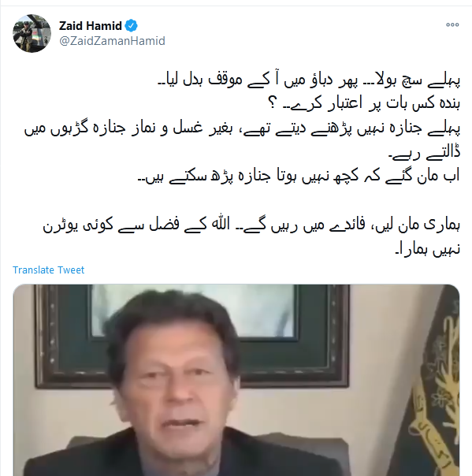Click the short line ڈالتے رہے
Image resolution: width=472 pixels, height=476 pixels.
[425, 153]
